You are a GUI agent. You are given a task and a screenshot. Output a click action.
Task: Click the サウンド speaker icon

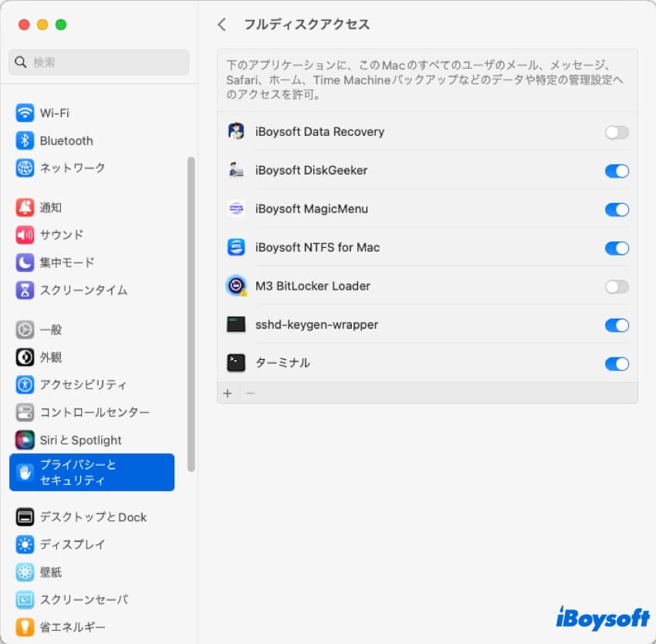tap(25, 235)
